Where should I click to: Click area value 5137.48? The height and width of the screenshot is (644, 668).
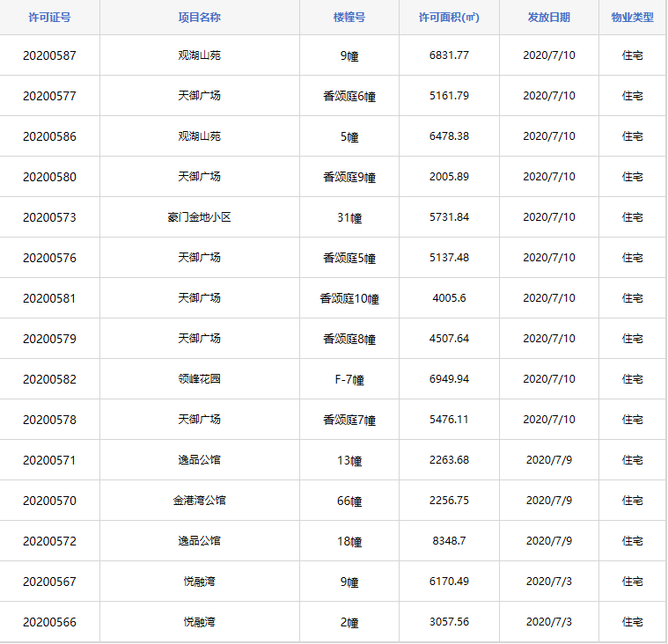(449, 258)
